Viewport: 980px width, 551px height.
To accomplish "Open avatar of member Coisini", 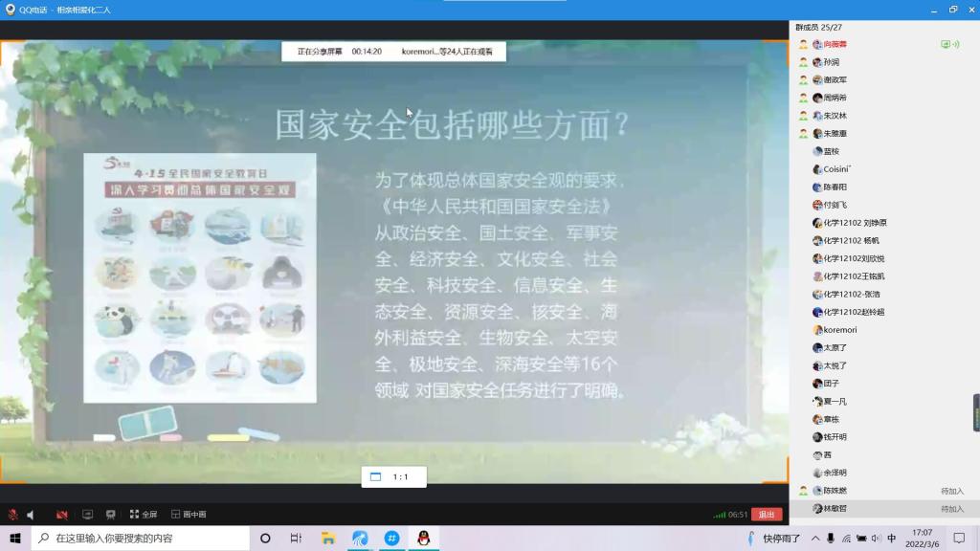I will pos(817,169).
